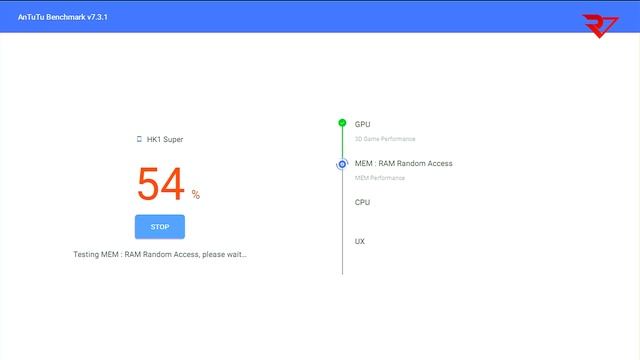Click the MEM Performance subtitle
The image size is (640, 360).
point(380,178)
